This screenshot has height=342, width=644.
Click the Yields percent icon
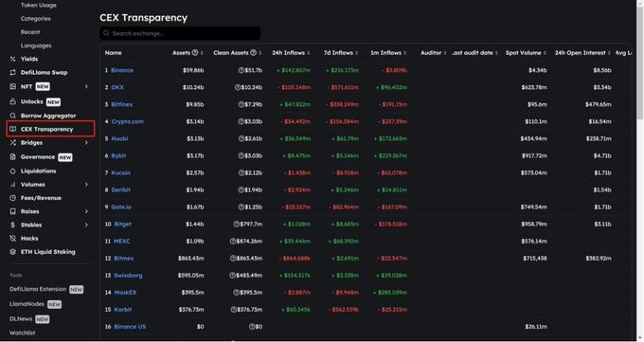click(x=12, y=59)
